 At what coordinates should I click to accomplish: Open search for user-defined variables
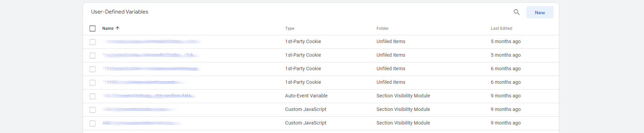click(516, 12)
